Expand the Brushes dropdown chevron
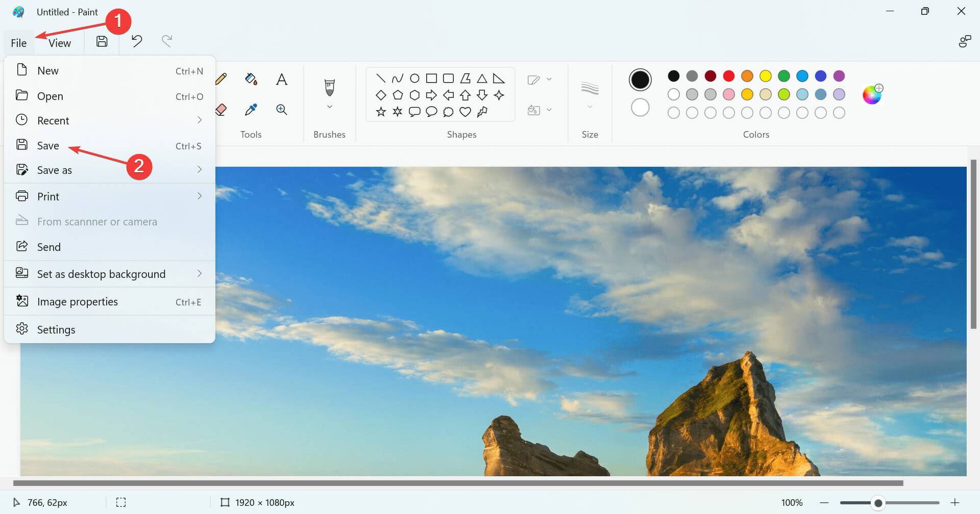This screenshot has height=514, width=980. pyautogui.click(x=330, y=107)
